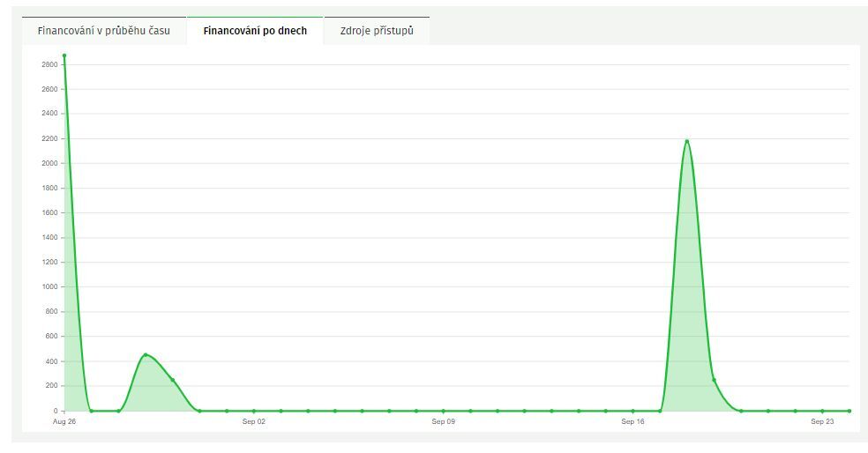Click the data point near 250 after the Sep 18 peak
This screenshot has width=868, height=453.
coord(715,380)
